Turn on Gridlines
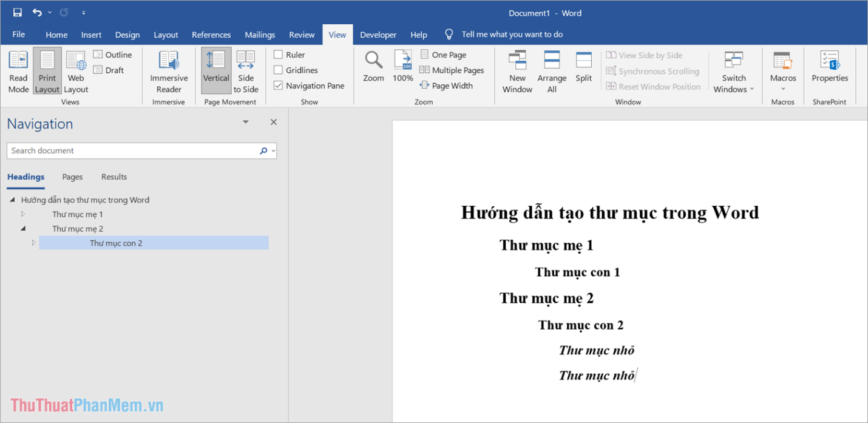The image size is (868, 423). click(277, 70)
